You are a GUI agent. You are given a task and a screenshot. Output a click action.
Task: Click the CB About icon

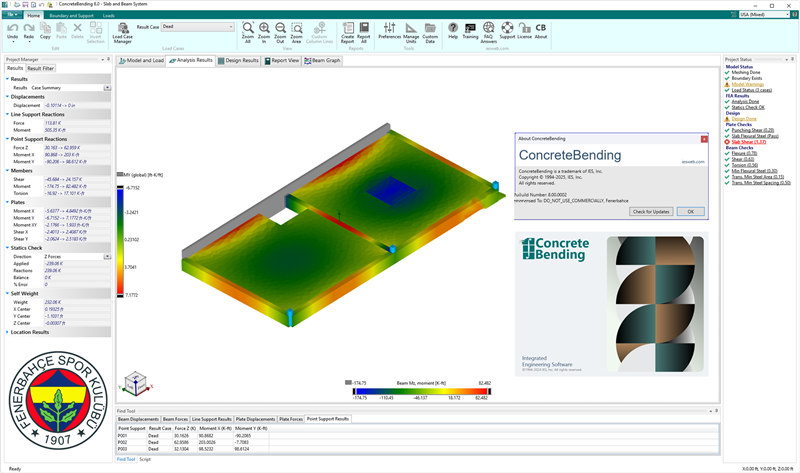click(541, 28)
